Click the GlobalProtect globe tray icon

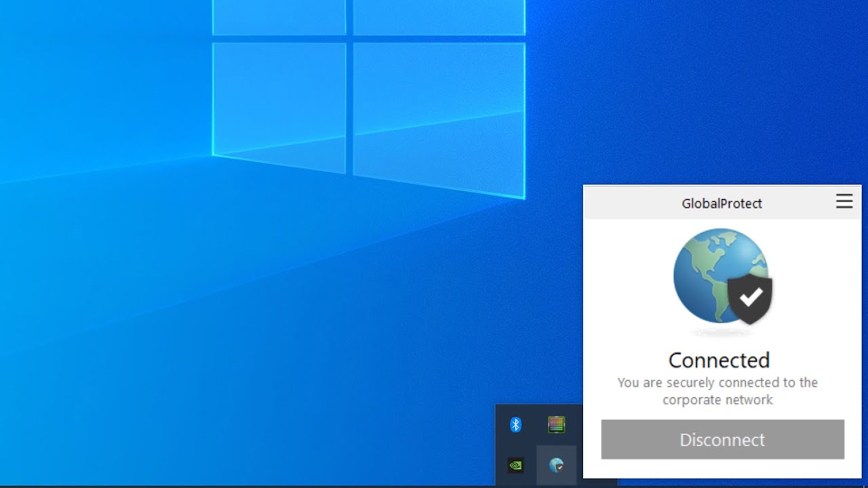556,466
